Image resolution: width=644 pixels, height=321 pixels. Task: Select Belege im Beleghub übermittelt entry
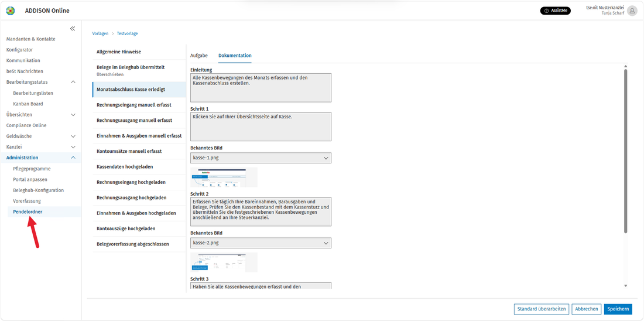[x=139, y=70]
